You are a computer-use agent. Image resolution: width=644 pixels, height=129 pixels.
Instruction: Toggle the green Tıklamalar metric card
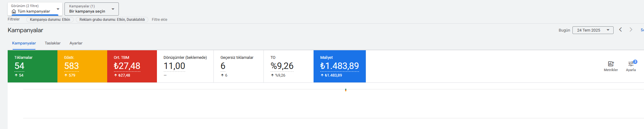(33, 66)
